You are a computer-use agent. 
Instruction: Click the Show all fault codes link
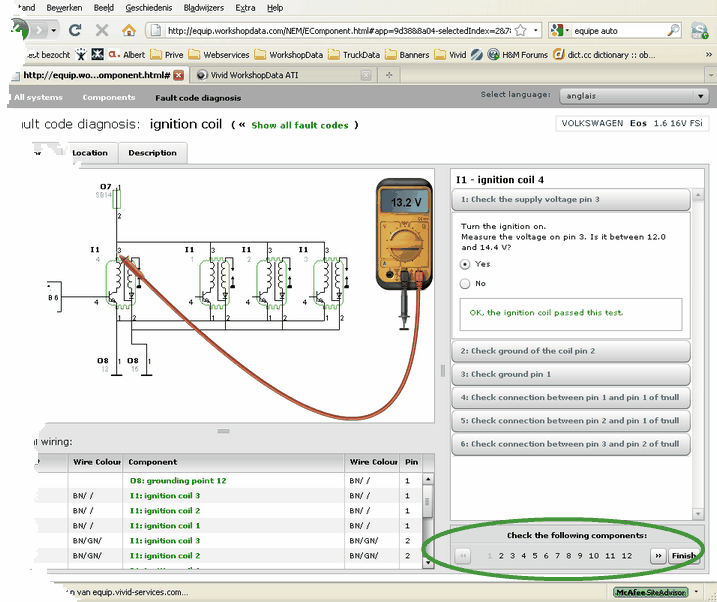pos(300,125)
